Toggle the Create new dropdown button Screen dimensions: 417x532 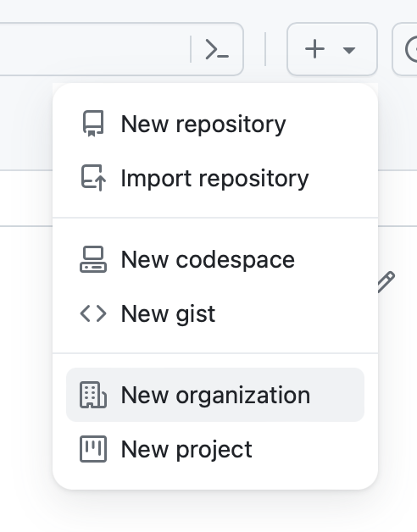332,49
